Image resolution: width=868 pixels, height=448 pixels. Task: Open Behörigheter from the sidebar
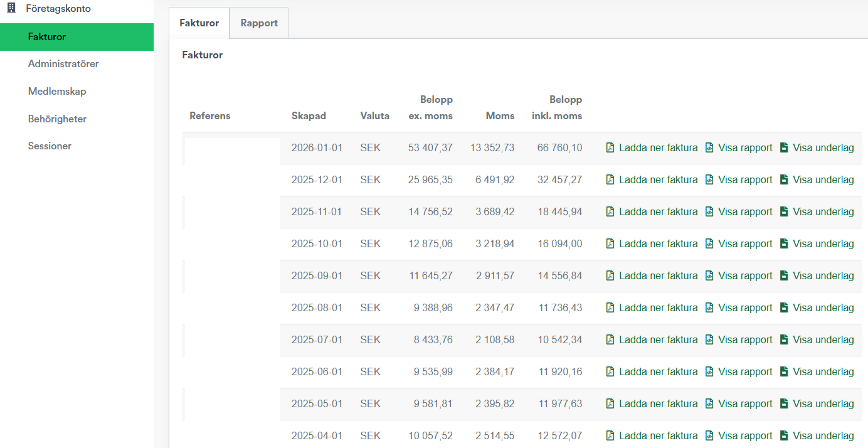click(x=57, y=119)
